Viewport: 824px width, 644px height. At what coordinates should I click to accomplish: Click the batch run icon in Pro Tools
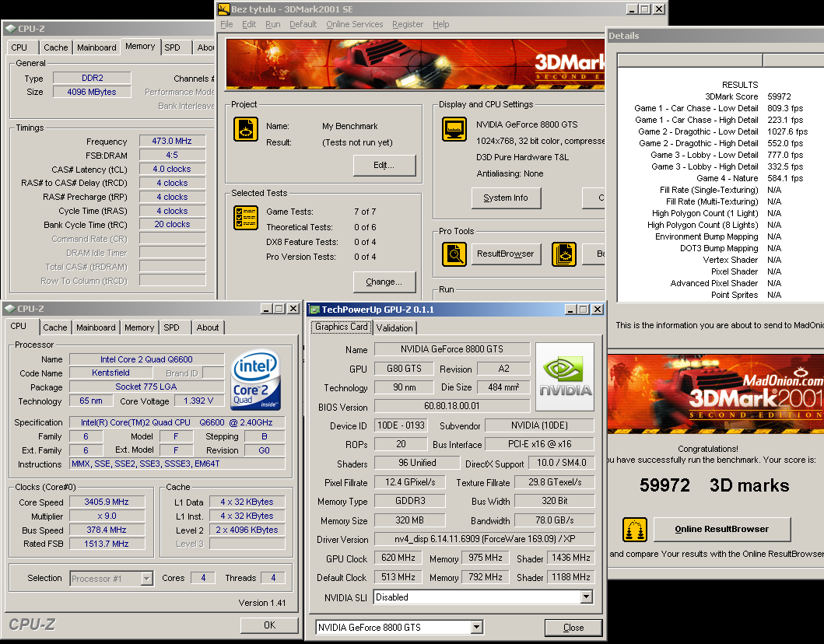(564, 254)
